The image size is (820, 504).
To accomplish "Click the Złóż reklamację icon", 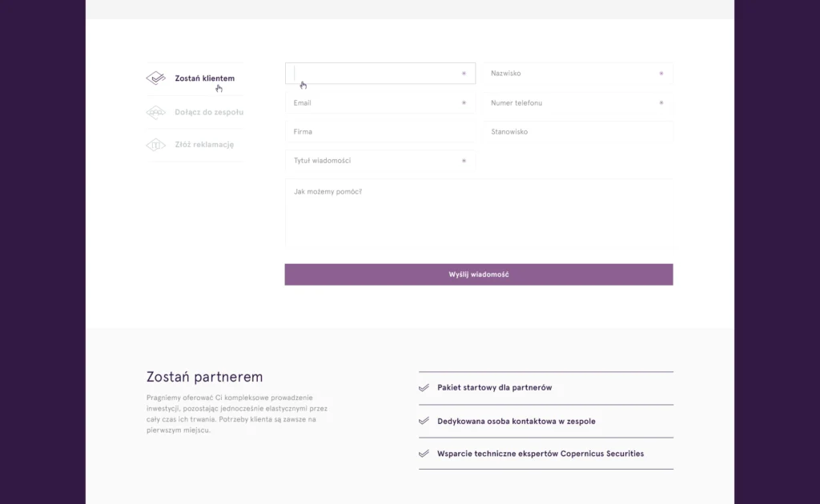I will click(x=155, y=145).
